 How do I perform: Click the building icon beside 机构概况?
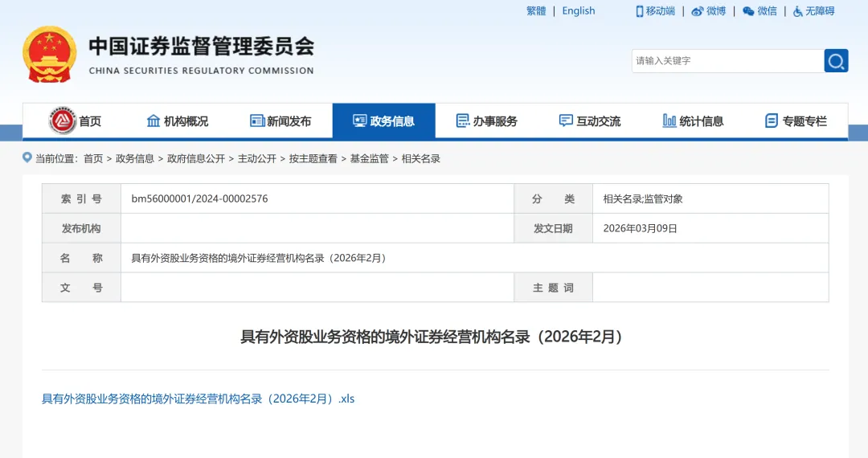pyautogui.click(x=154, y=121)
